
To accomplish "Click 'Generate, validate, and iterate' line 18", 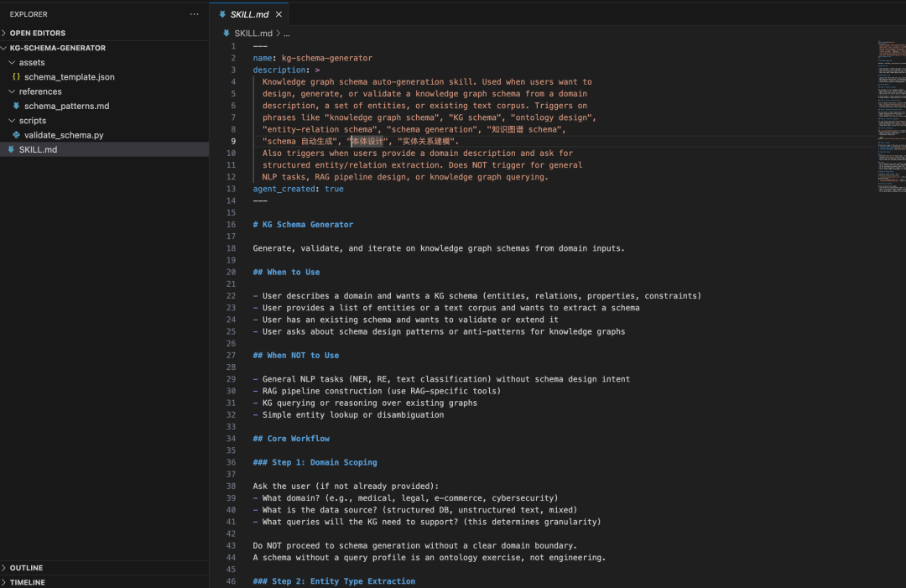I will tap(439, 248).
